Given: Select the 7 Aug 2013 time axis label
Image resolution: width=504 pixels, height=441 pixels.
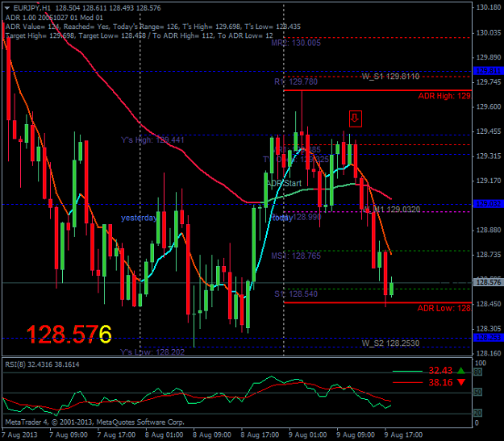Looking at the screenshot, I should point(19,435).
